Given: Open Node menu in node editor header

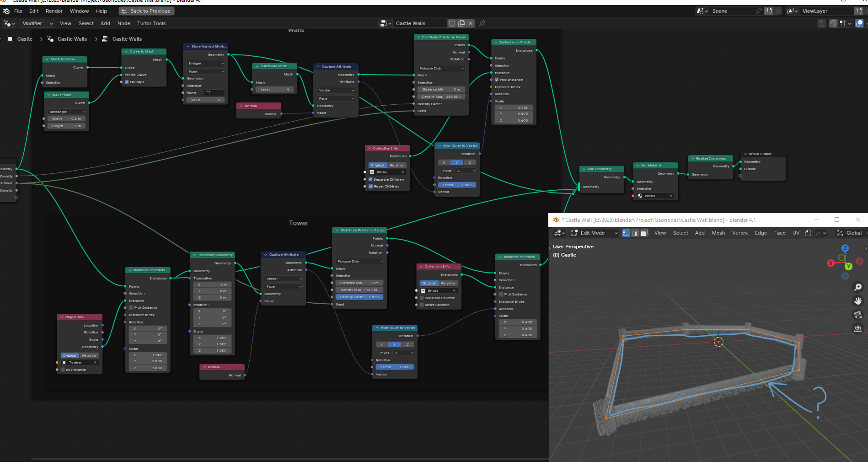Looking at the screenshot, I should (123, 23).
